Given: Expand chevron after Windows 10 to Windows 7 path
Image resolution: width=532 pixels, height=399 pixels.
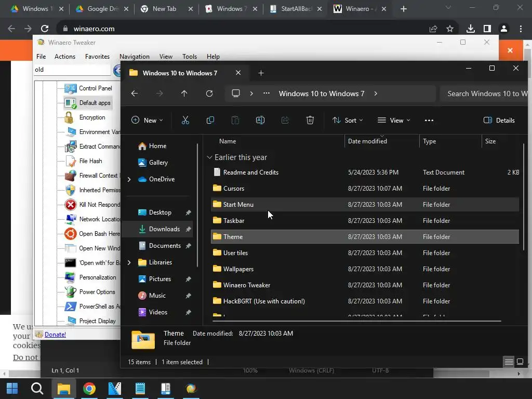Looking at the screenshot, I should (x=376, y=94).
